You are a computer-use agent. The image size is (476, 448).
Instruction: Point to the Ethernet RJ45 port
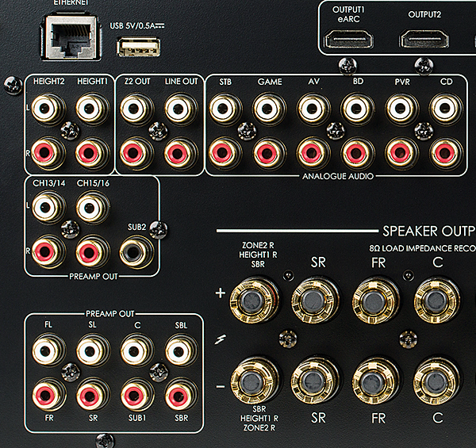coord(71,36)
